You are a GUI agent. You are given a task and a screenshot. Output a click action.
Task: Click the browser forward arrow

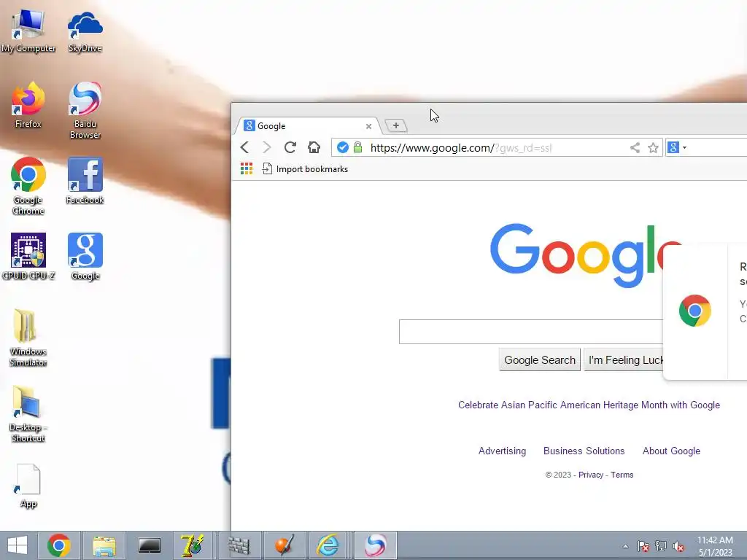tap(267, 147)
